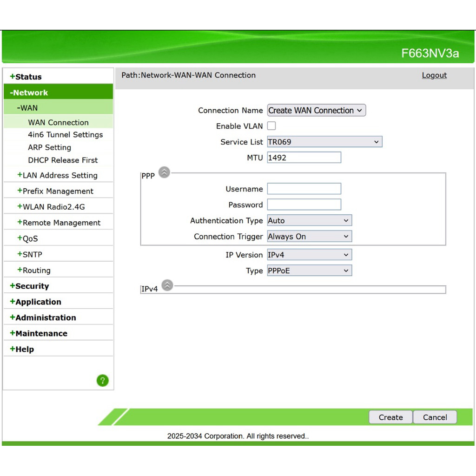Click the green help question mark icon
Image resolution: width=476 pixels, height=476 pixels.
pos(102,381)
